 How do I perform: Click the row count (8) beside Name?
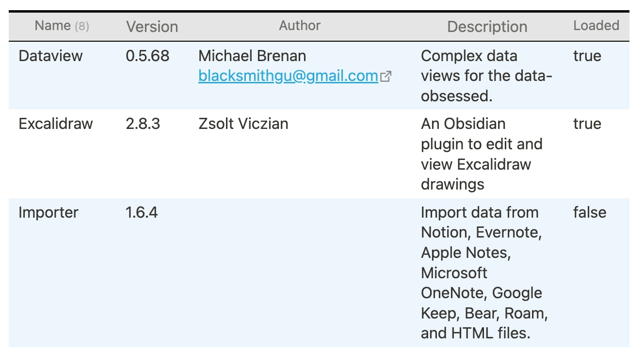82,26
